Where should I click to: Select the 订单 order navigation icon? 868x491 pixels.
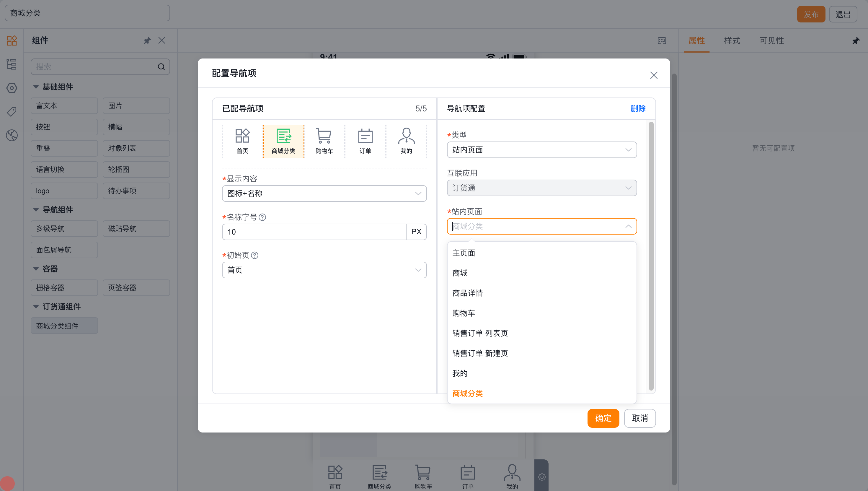(365, 141)
